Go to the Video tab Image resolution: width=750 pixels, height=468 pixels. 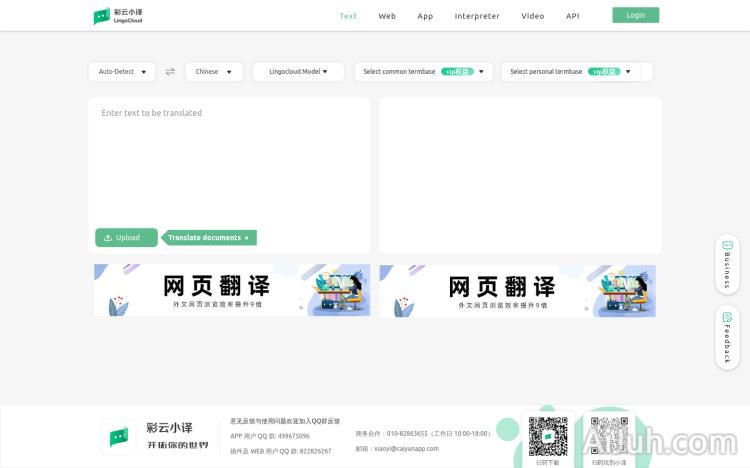pyautogui.click(x=532, y=16)
